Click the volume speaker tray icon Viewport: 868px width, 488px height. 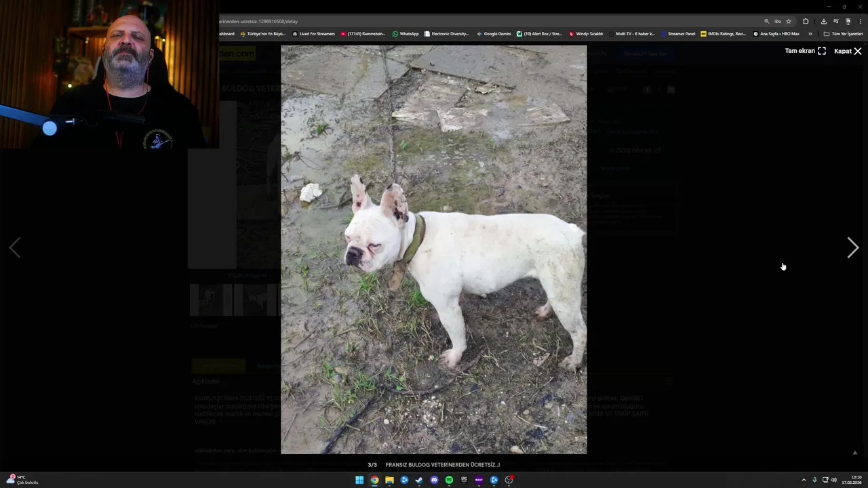[833, 480]
